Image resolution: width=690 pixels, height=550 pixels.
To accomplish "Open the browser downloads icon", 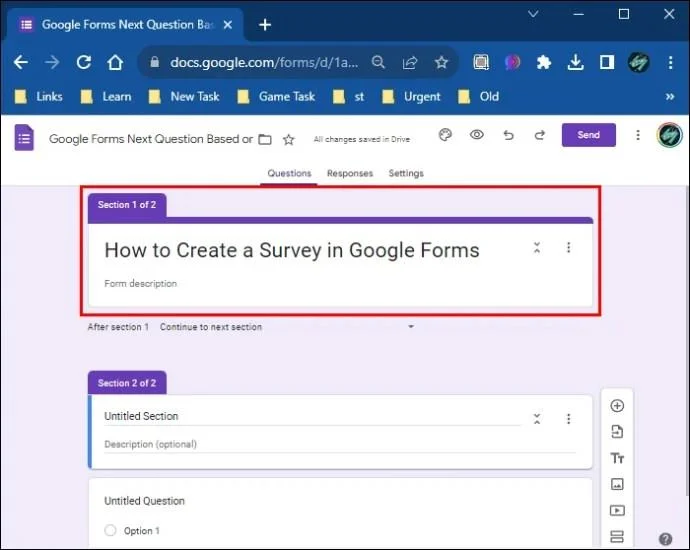I will (x=575, y=62).
